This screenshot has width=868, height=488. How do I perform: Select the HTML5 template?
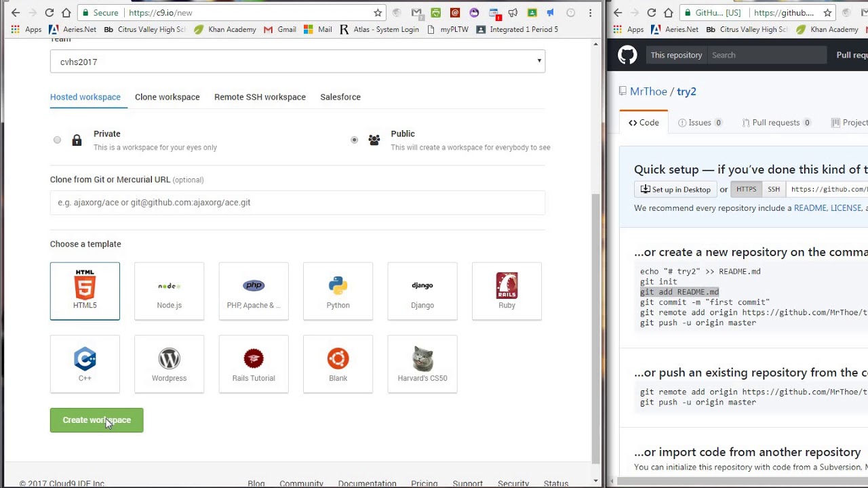pos(85,291)
